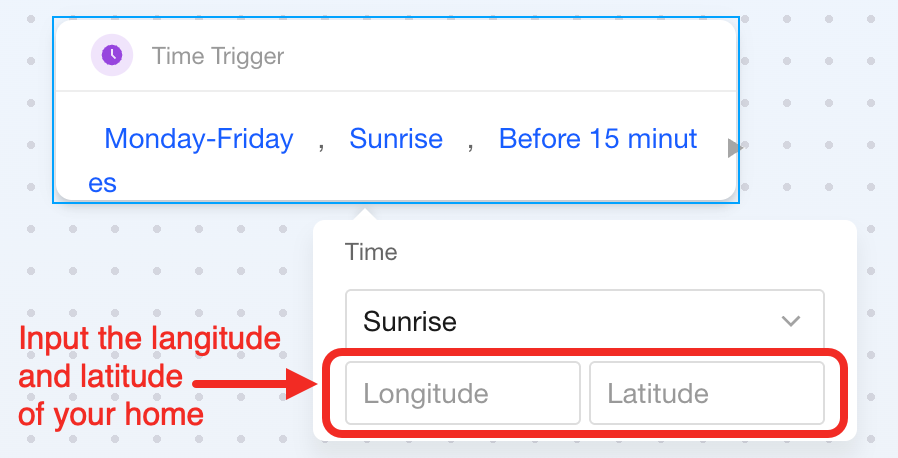
Task: Click the wrapped "es" link text
Action: pyautogui.click(x=103, y=183)
